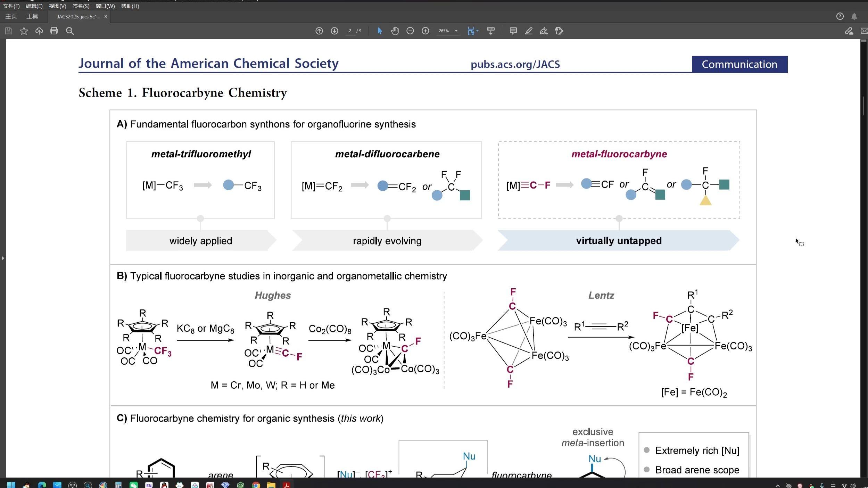Activate the arrow selection tool
868x488 pixels.
tap(379, 31)
